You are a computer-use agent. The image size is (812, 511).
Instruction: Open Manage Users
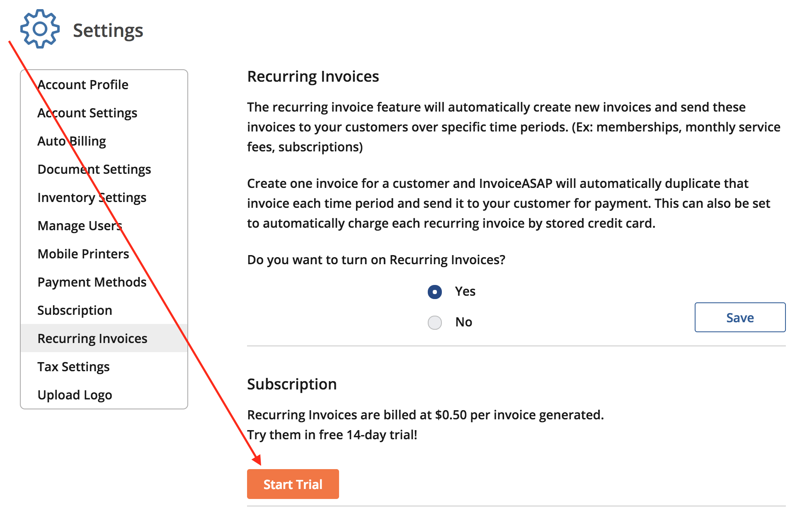point(79,225)
